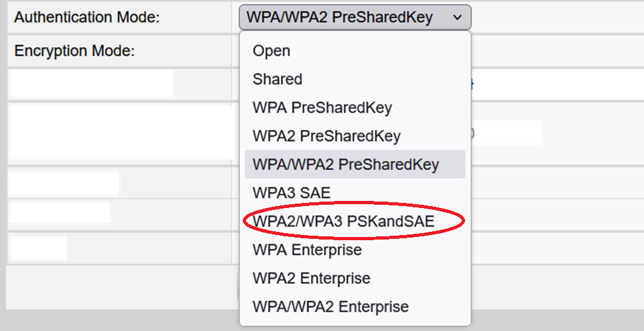644x331 pixels.
Task: Click the blank white box under Encryption Mode label
Action: 91,84
